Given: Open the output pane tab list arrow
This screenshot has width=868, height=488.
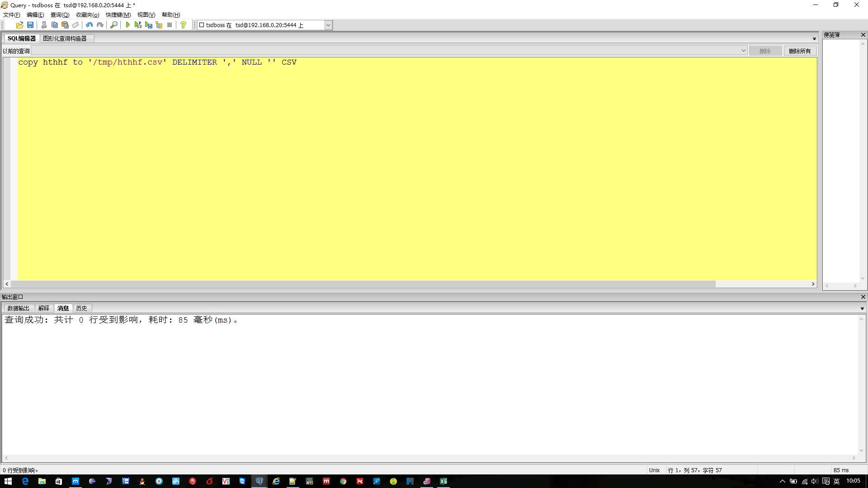Looking at the screenshot, I should coord(862,309).
